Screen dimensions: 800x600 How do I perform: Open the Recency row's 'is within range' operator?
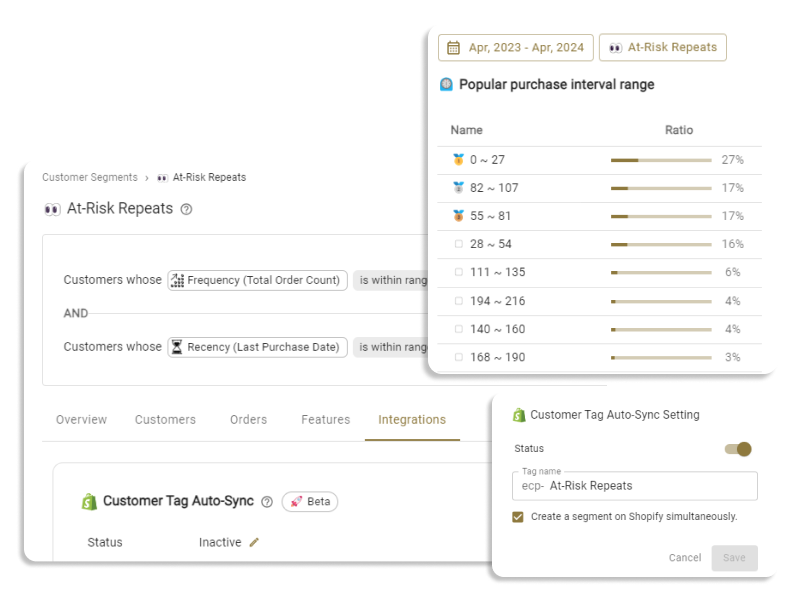point(391,347)
